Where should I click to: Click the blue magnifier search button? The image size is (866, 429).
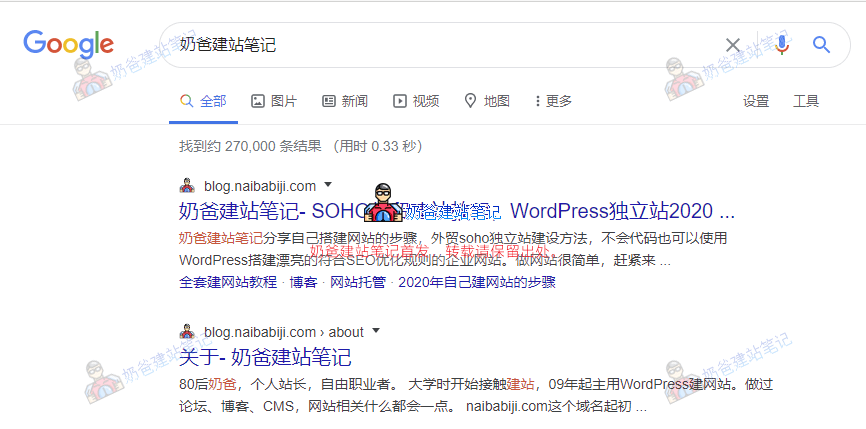(x=822, y=45)
